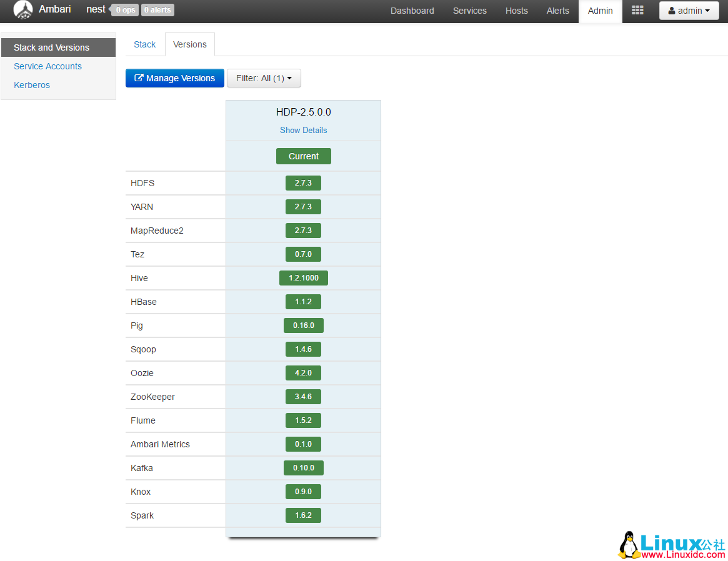Click the alerts bell area showing 0 alerts
This screenshot has width=728, height=561.
click(157, 10)
